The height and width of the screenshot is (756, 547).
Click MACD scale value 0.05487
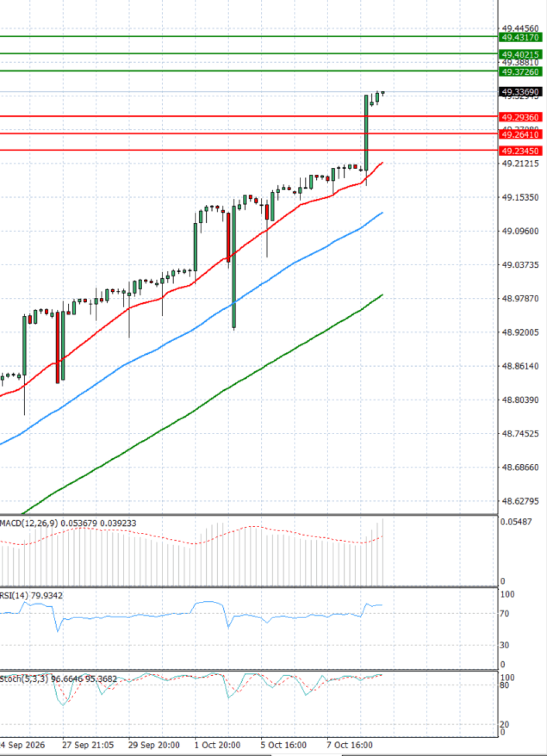point(516,522)
